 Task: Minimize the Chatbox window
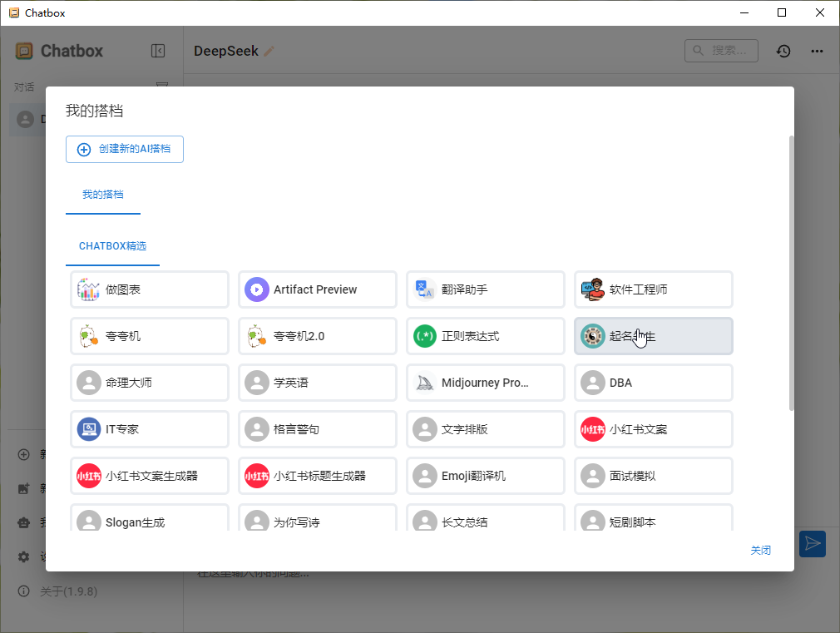coord(744,12)
